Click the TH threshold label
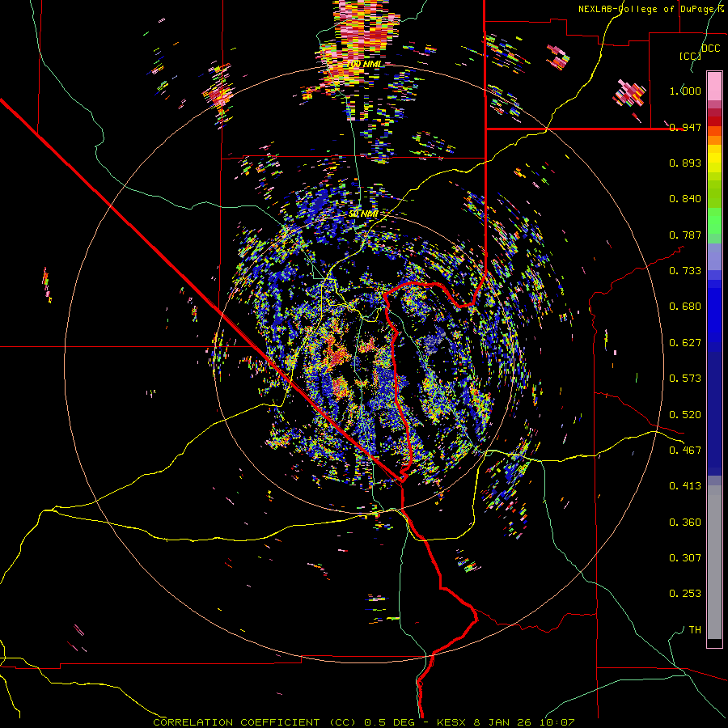728x728 pixels. pos(695,629)
